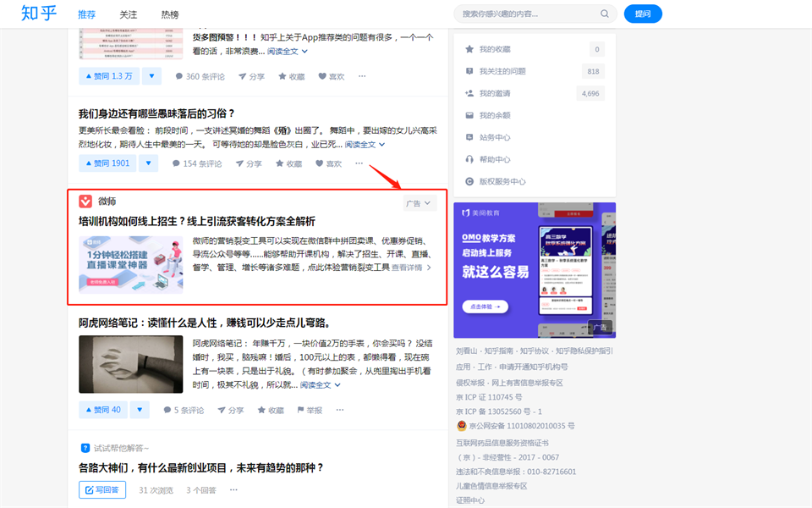Toggle 收藏 on the 1901-upvote post

coord(288,163)
